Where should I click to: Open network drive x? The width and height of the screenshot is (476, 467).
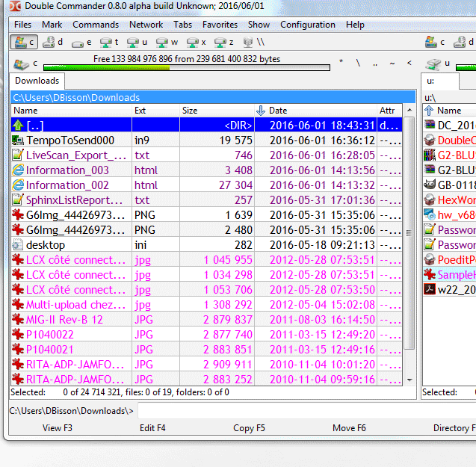[x=196, y=42]
